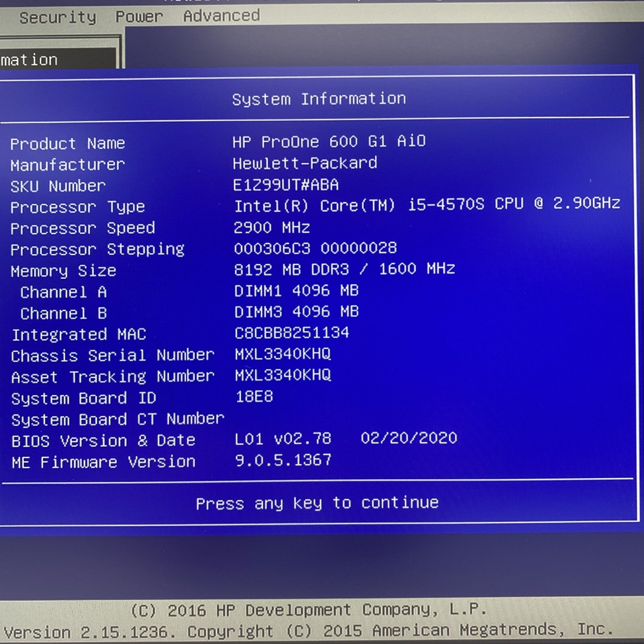Click the Asset Tracking Number label
This screenshot has height=644, width=644.
[x=113, y=377]
